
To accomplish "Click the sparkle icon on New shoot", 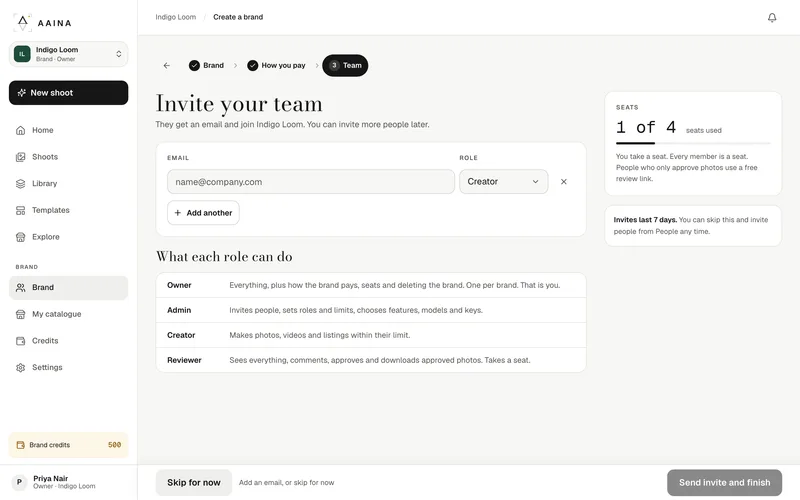I will [x=21, y=93].
